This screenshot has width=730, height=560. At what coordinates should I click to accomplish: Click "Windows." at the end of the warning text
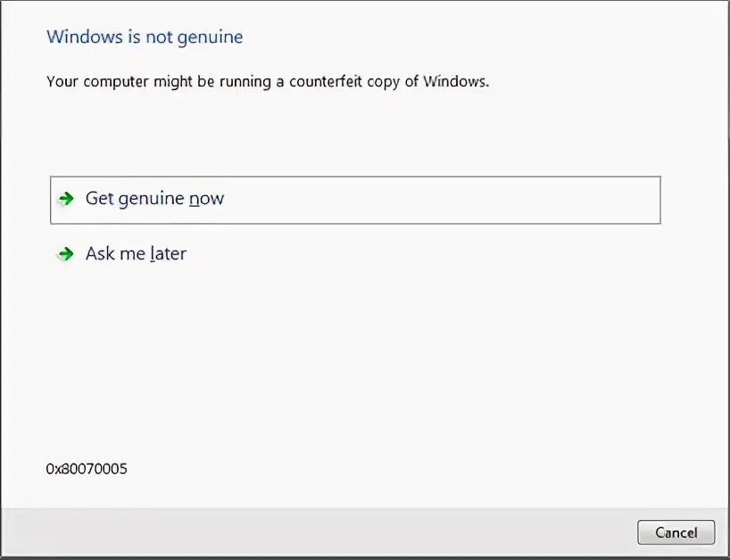pos(456,81)
